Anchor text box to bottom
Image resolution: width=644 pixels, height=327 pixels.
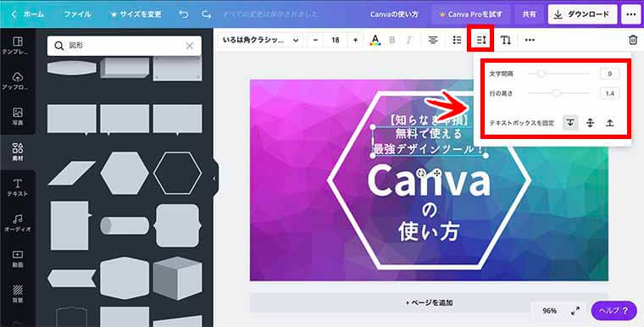(610, 123)
